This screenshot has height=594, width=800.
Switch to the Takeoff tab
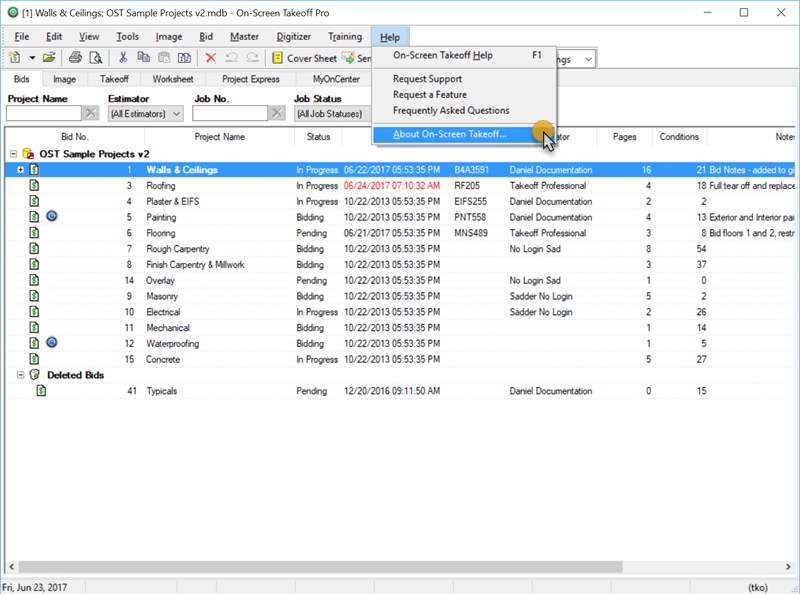(x=114, y=79)
